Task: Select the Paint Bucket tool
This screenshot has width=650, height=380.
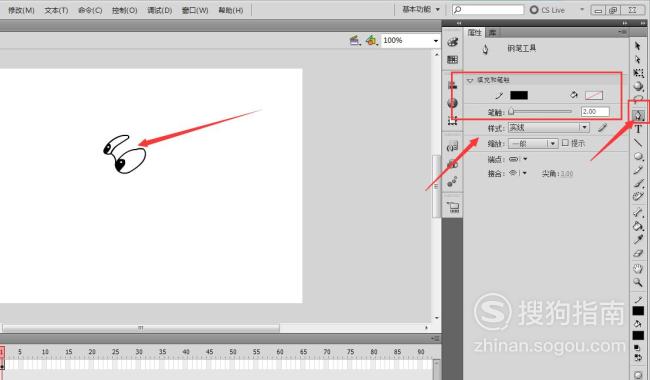Action: pos(638,226)
